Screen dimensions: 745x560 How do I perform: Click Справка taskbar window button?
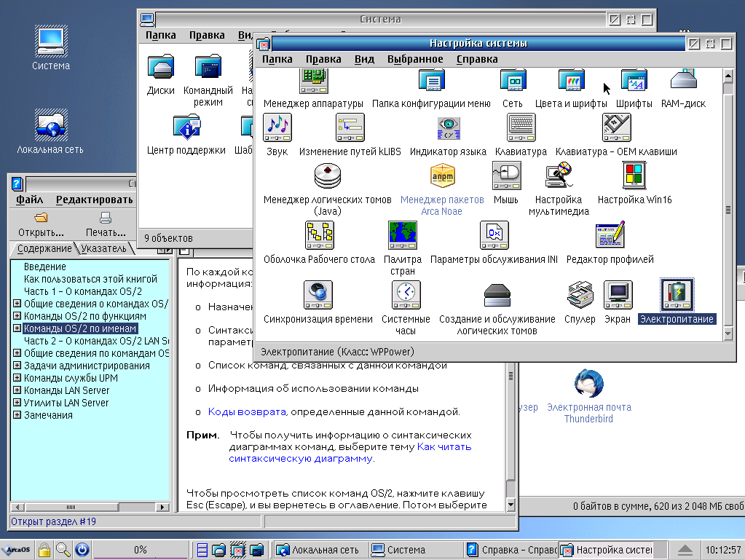pos(512,550)
